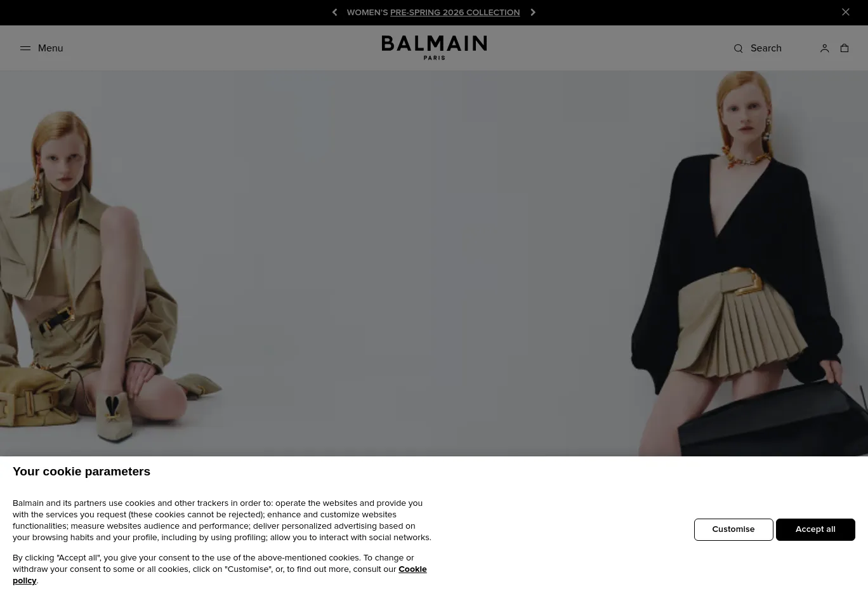Click the search magnifier icon
Image resolution: width=868 pixels, height=603 pixels.
click(x=738, y=48)
